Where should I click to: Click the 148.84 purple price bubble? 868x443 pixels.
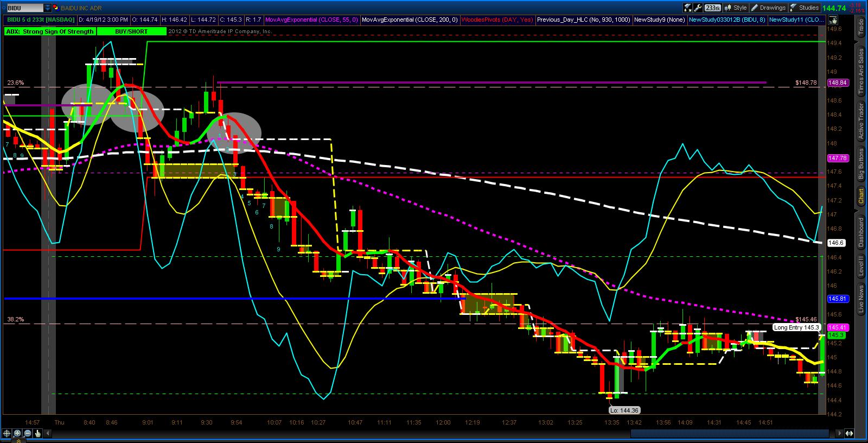click(x=837, y=83)
